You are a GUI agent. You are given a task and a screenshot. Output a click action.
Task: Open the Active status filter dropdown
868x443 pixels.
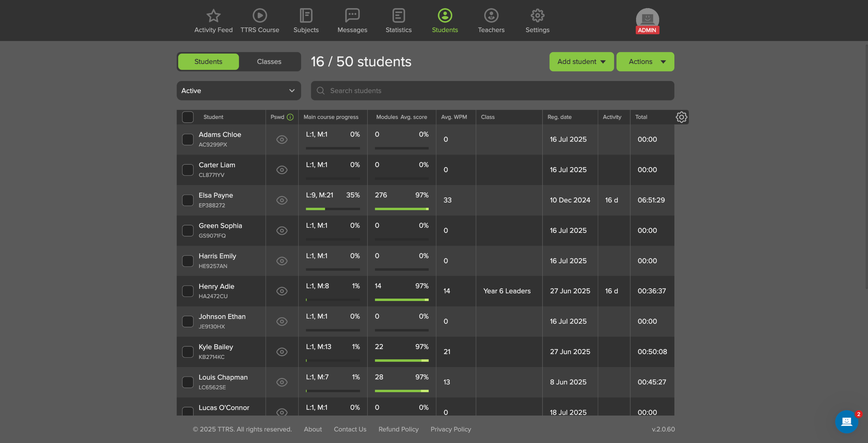(x=238, y=91)
